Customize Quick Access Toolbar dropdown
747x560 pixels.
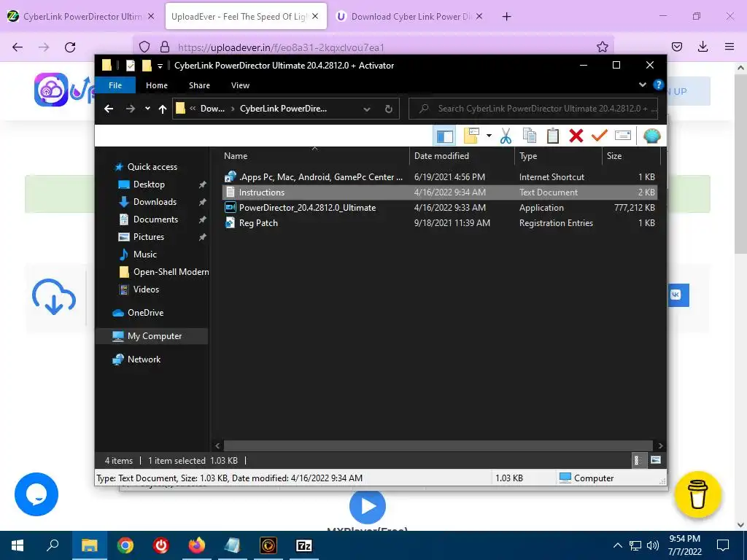(160, 66)
